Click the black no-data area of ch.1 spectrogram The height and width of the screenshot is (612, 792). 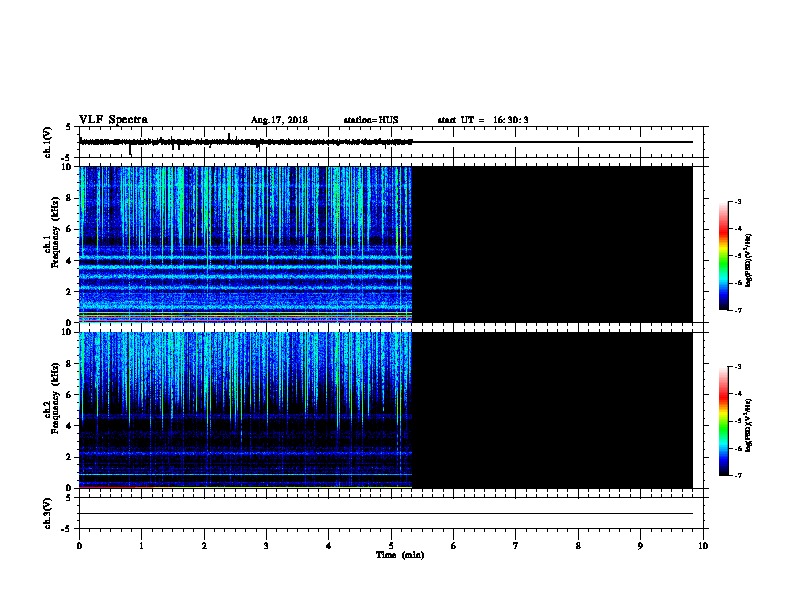553,244
